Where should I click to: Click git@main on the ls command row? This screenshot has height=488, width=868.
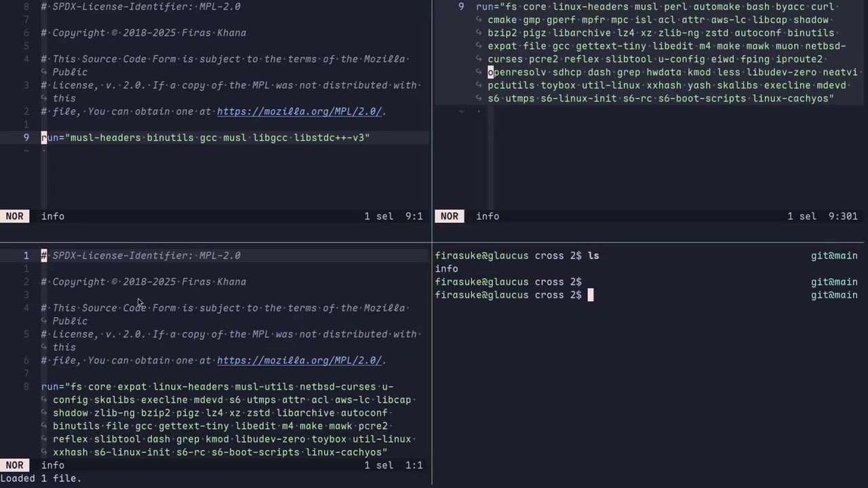[x=834, y=256]
